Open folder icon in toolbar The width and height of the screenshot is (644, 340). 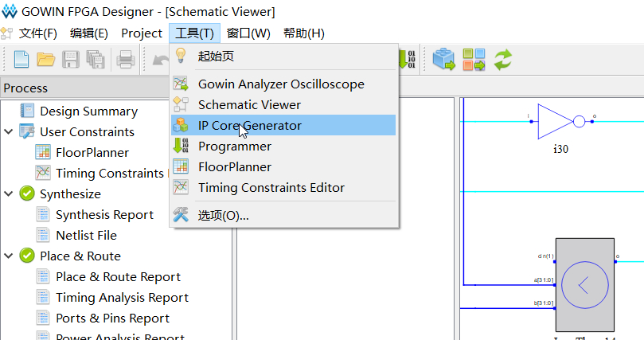(x=45, y=60)
